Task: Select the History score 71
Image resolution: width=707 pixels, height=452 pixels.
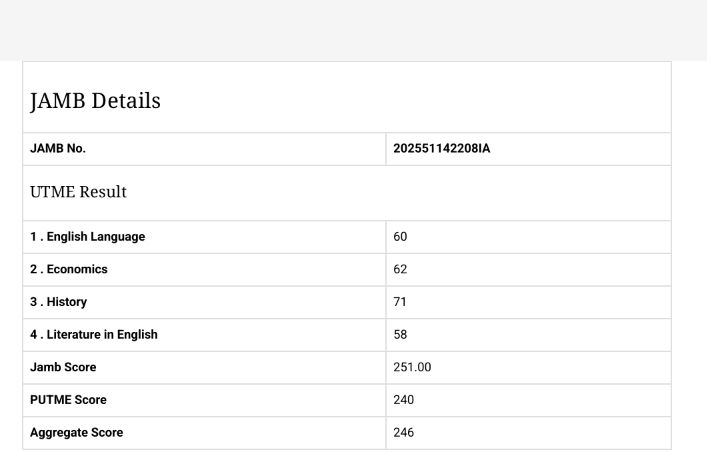Action: [401, 302]
